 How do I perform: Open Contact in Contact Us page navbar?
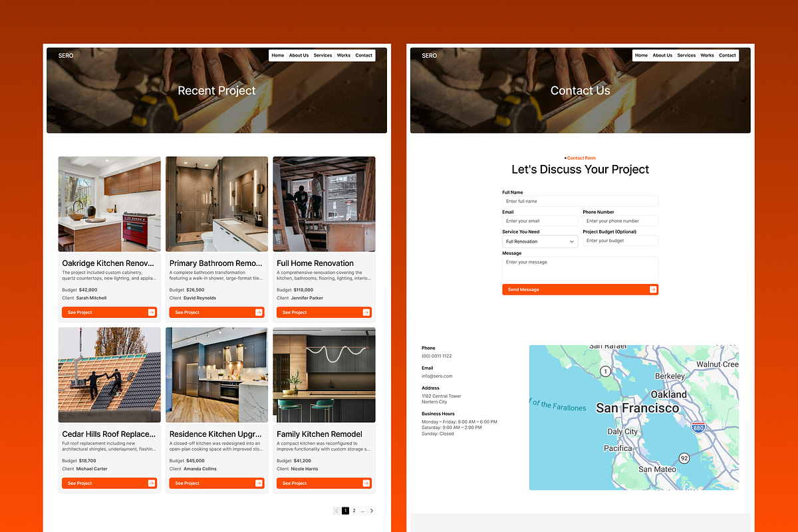click(x=728, y=56)
